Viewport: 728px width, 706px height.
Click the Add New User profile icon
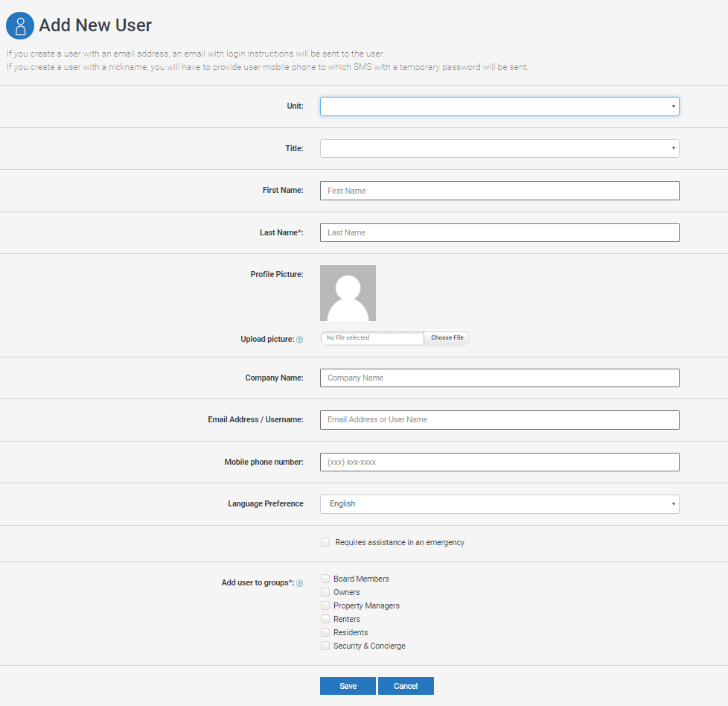(x=20, y=25)
